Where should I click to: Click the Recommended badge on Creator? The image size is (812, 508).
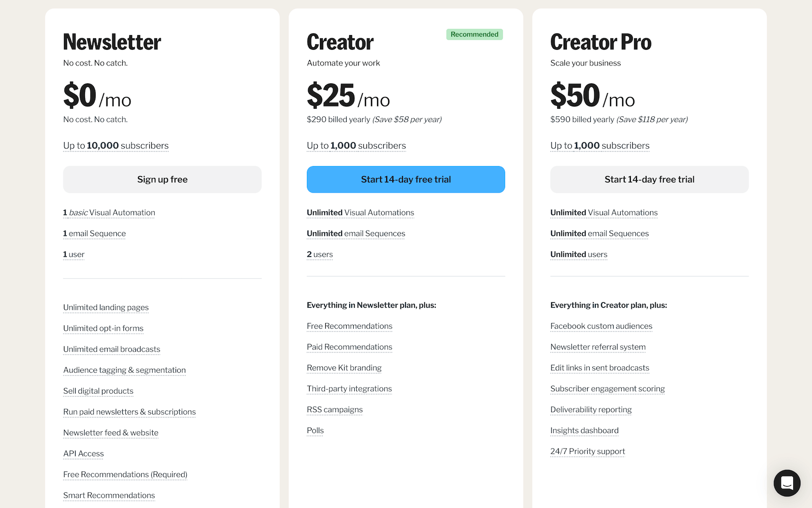(475, 35)
